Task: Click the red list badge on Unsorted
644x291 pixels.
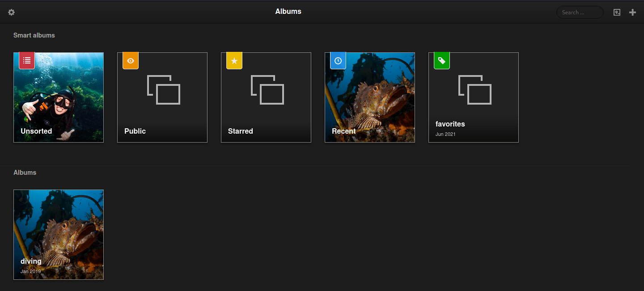Action: 27,61
